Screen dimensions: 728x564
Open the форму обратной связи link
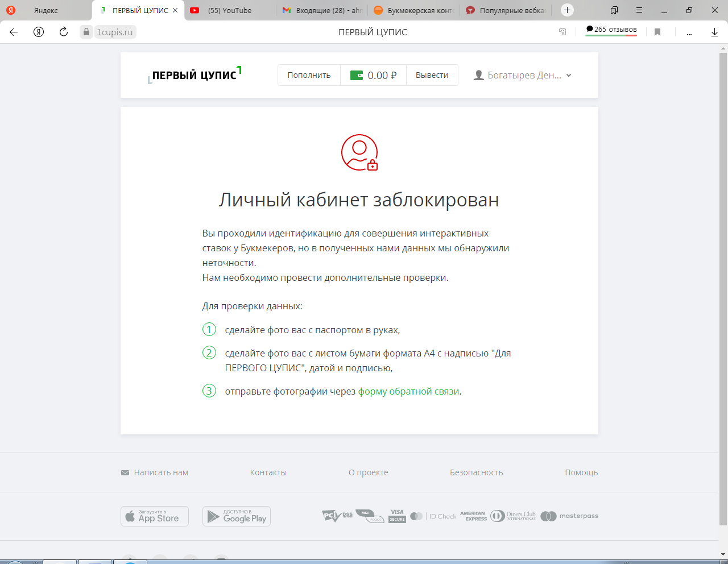click(408, 391)
